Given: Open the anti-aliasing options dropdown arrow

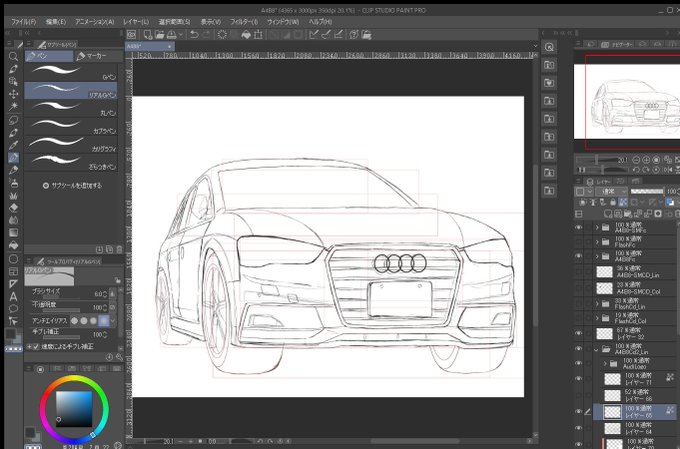Looking at the screenshot, I should click(113, 321).
